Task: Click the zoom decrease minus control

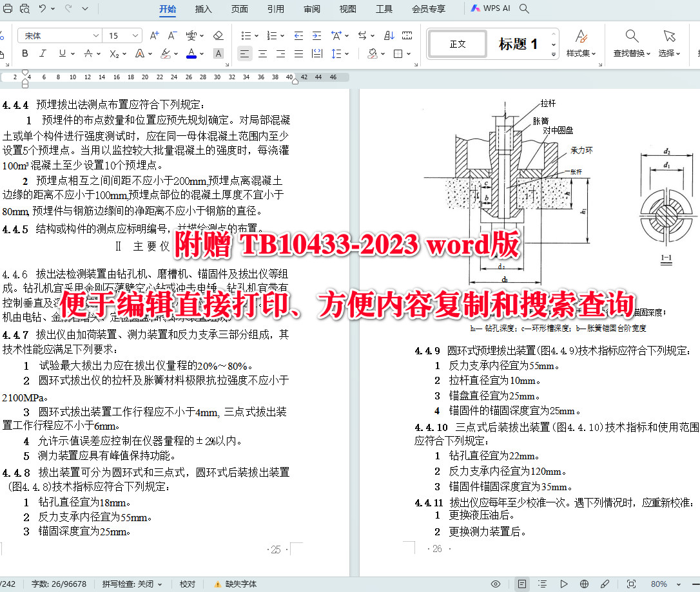Action: 695,584
